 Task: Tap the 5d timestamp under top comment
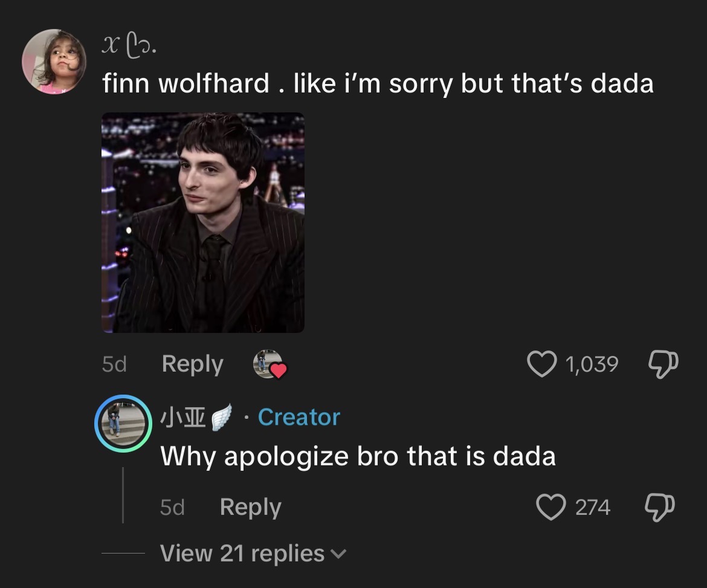click(x=114, y=364)
